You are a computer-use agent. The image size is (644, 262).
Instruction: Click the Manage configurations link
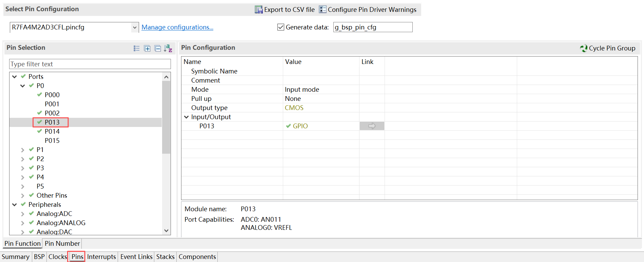[177, 27]
